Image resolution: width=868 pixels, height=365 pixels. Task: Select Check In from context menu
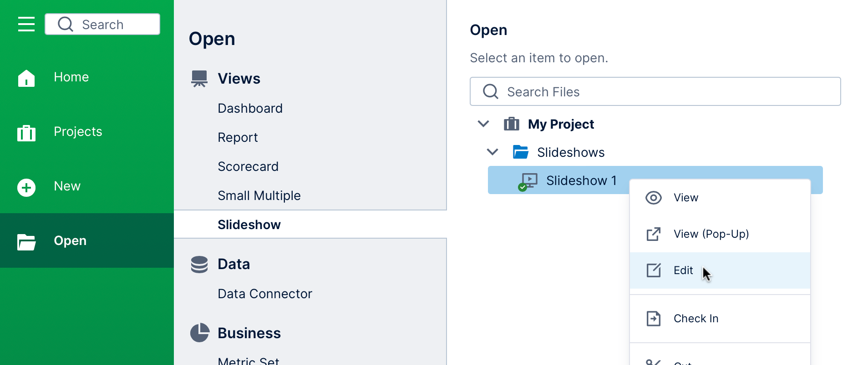tap(696, 319)
